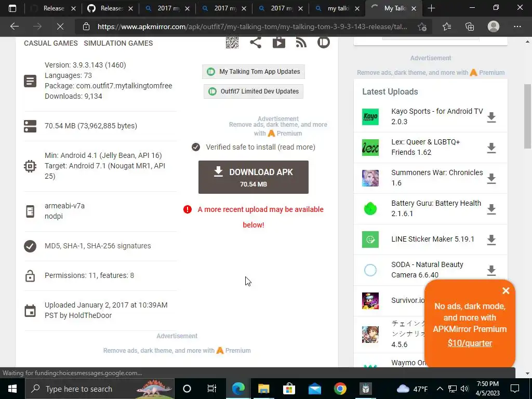The width and height of the screenshot is (532, 399).
Task: Click the RSS feed icon
Action: coord(301,43)
